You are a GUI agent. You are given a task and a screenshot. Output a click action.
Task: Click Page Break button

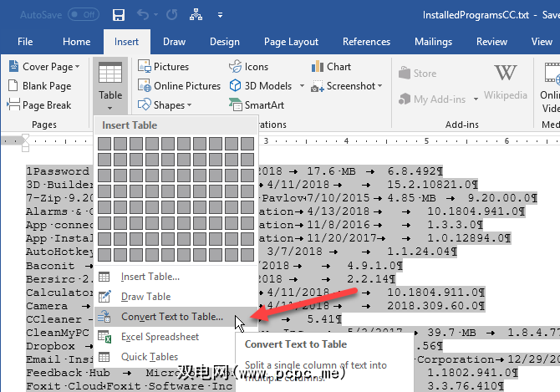(40, 105)
